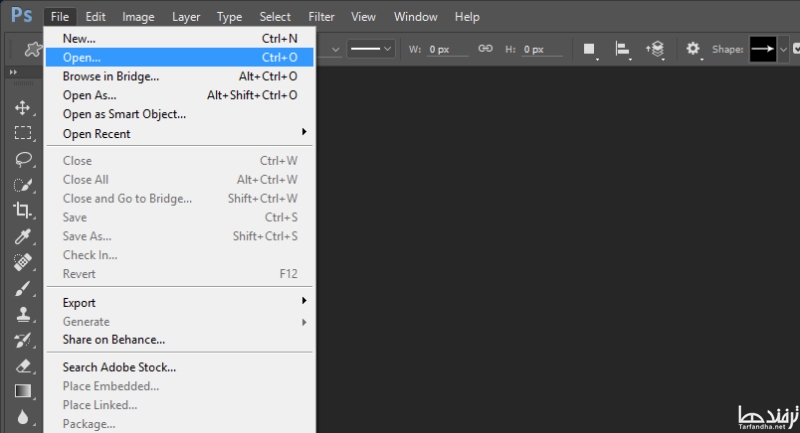Select the Blur tool
This screenshot has height=433, width=800.
(22, 417)
